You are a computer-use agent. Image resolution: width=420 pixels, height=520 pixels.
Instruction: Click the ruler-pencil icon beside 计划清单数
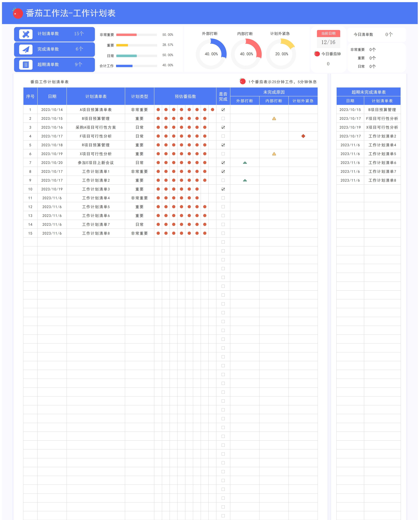26,34
